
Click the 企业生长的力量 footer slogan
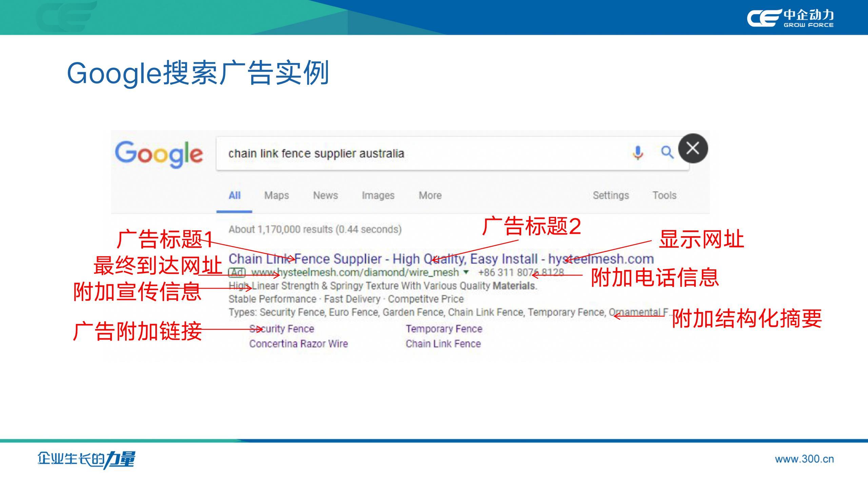coord(86,460)
